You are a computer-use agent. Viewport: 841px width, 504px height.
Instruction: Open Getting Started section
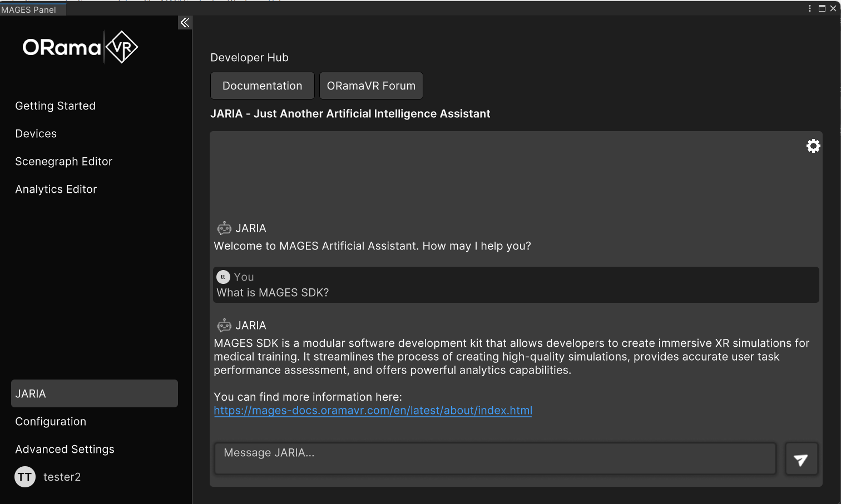coord(56,106)
